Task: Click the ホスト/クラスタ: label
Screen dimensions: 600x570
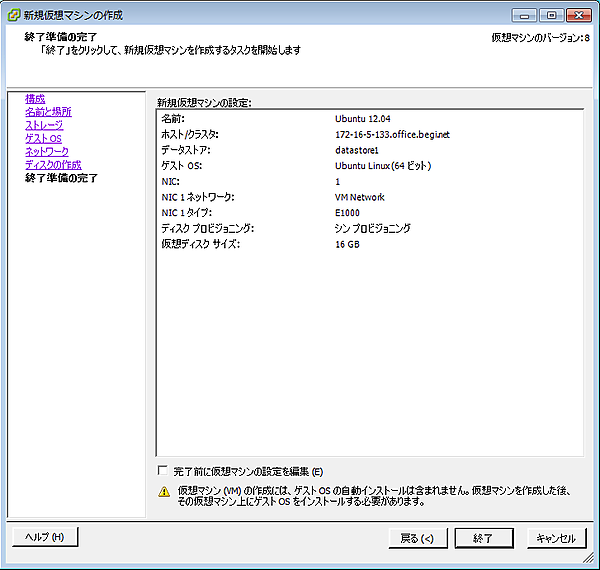Action: click(x=190, y=135)
